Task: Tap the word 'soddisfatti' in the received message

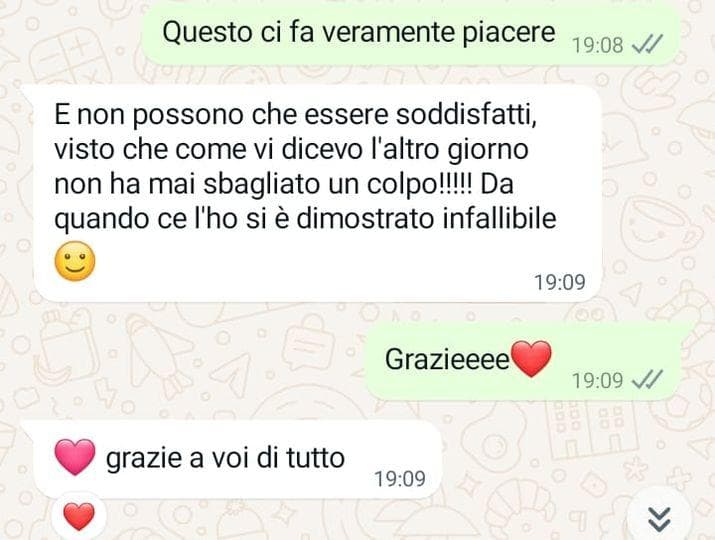Action: pyautogui.click(x=467, y=114)
